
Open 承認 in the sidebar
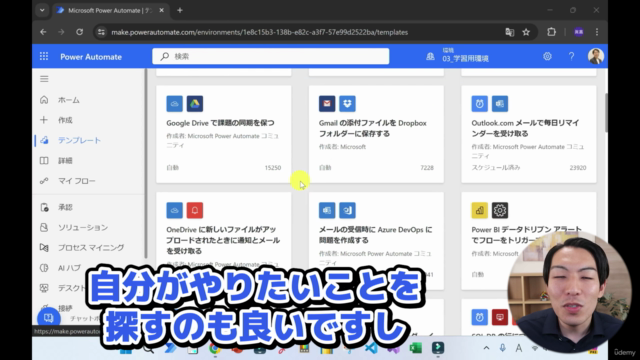65,207
